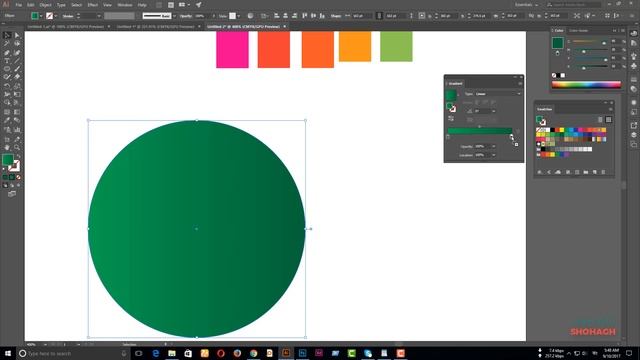640x360 pixels.
Task: Activate the toolbar Fill box
Action: [8, 160]
